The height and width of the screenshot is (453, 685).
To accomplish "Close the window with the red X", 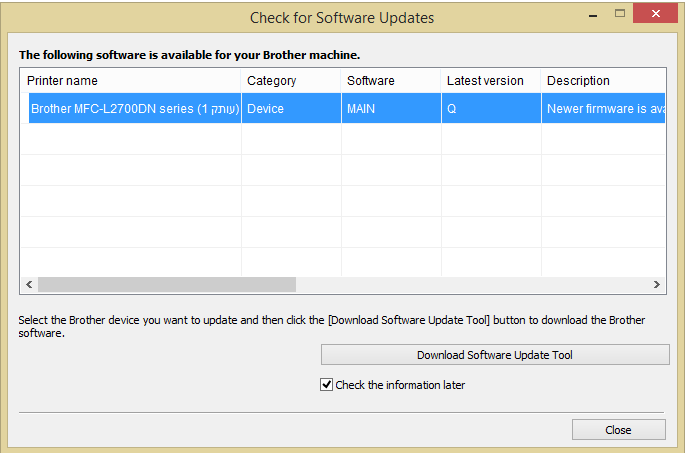I will (x=655, y=14).
